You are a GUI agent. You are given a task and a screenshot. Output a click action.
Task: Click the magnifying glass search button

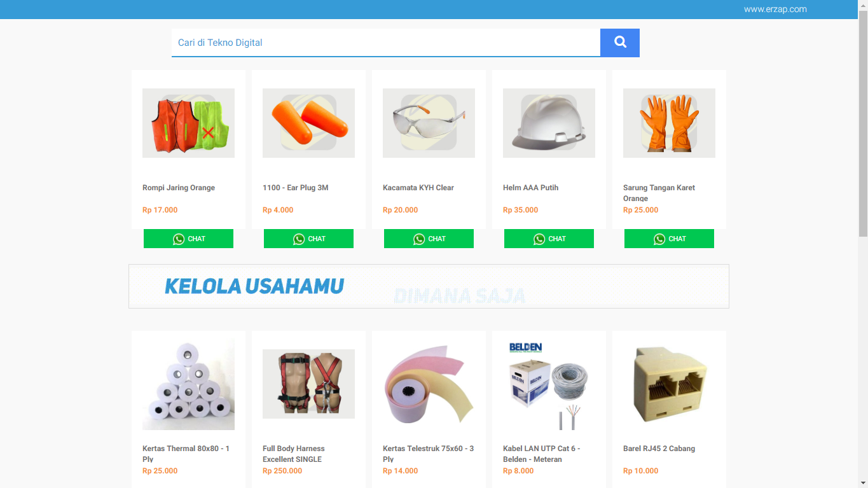click(620, 43)
